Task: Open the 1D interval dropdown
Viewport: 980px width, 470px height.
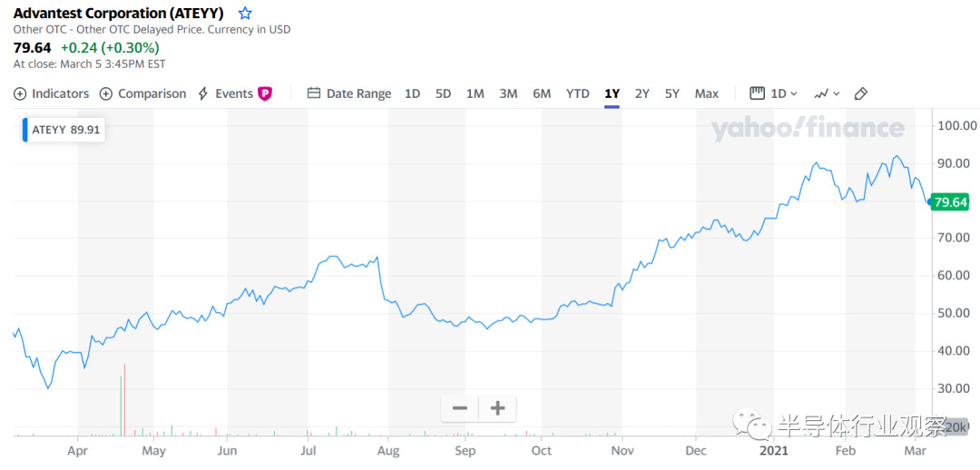Action: (774, 93)
